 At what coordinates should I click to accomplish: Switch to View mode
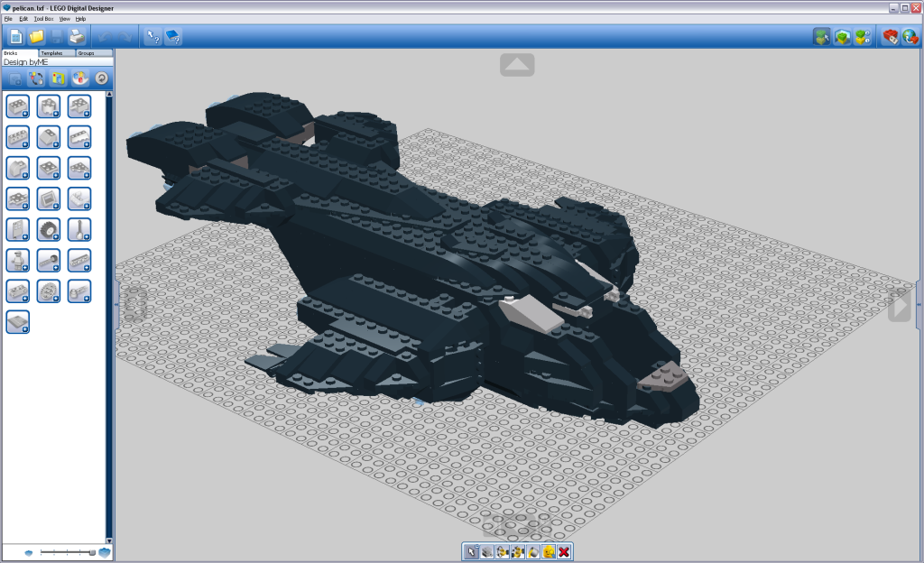[x=843, y=36]
